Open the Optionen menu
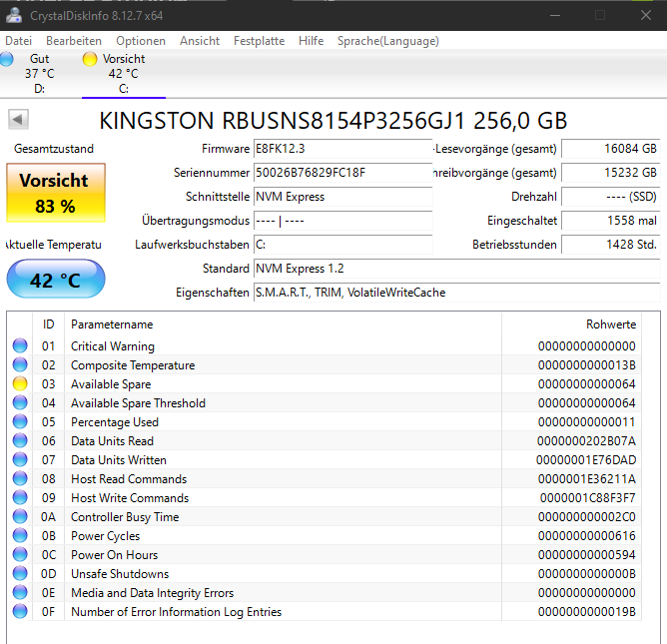Screen dimensions: 667x644 pos(141,41)
